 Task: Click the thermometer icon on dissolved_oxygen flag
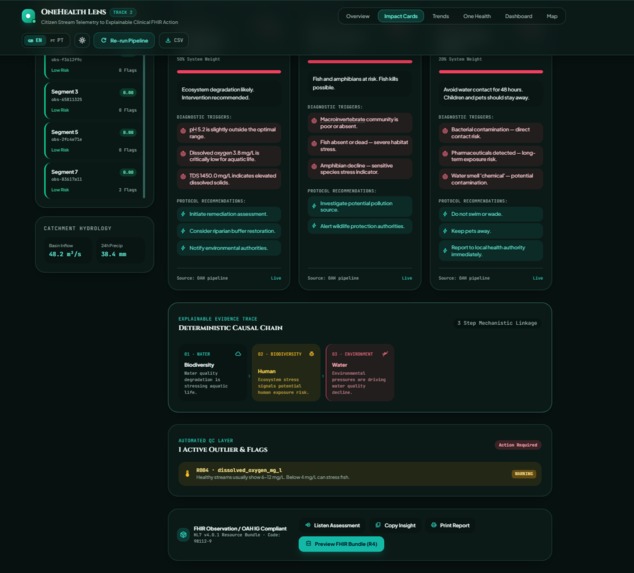[187, 474]
